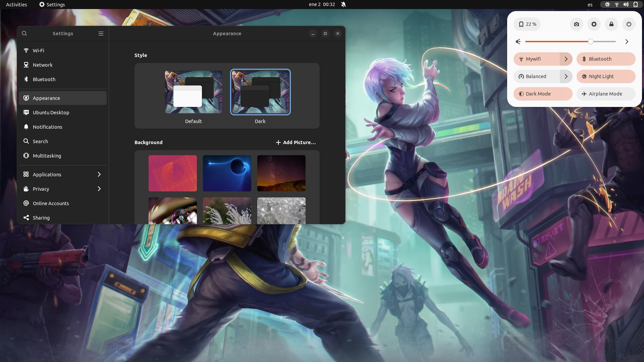
Task: Click the Add Picture button
Action: click(296, 142)
